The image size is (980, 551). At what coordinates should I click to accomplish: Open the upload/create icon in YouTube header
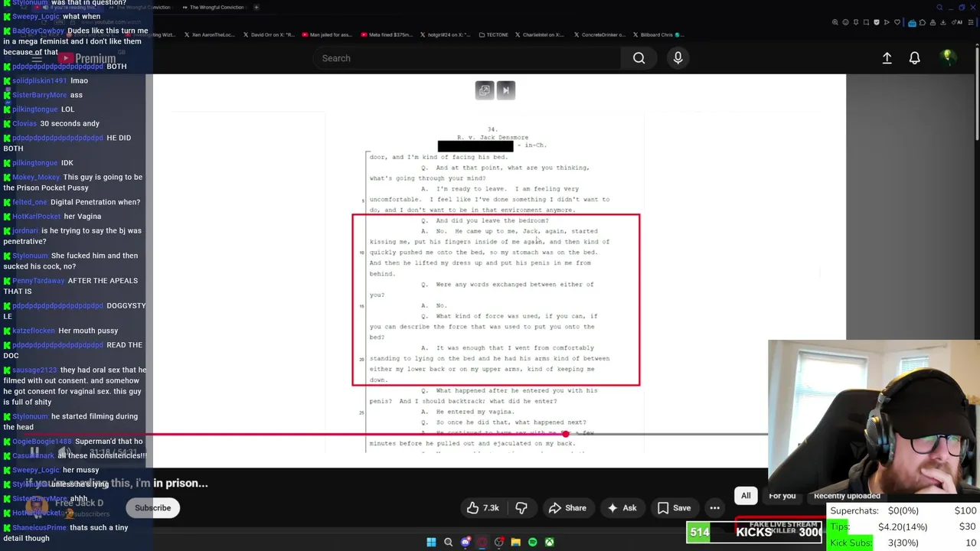tap(887, 58)
